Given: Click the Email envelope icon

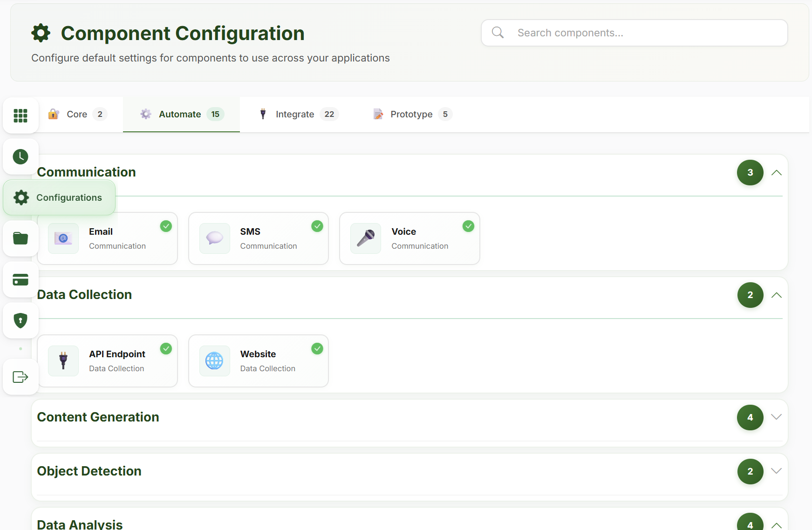Looking at the screenshot, I should [63, 238].
